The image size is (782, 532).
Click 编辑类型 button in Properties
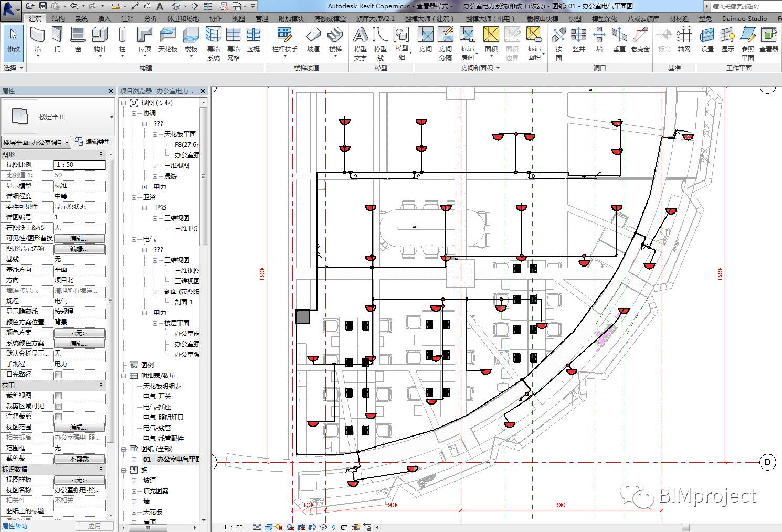pos(93,142)
